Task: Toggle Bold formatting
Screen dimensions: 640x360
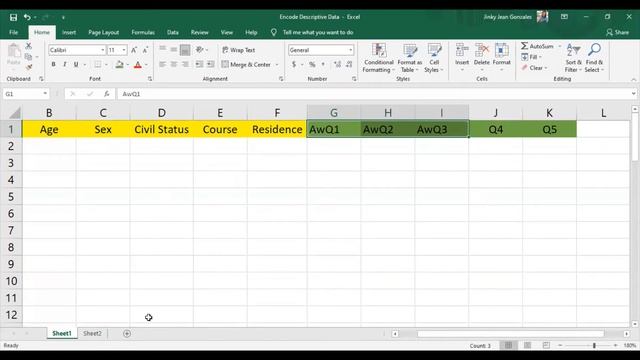Action: 53,64
